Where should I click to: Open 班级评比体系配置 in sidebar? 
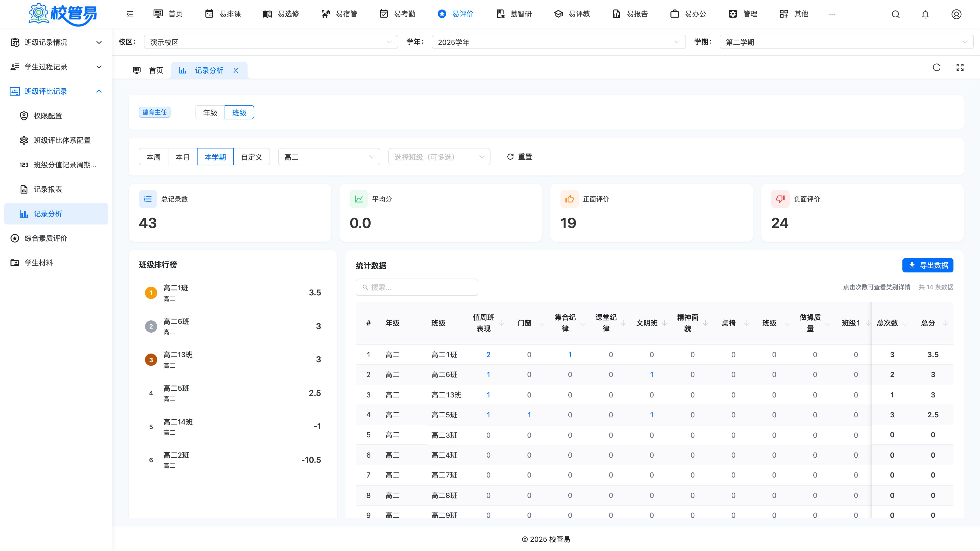(x=56, y=140)
